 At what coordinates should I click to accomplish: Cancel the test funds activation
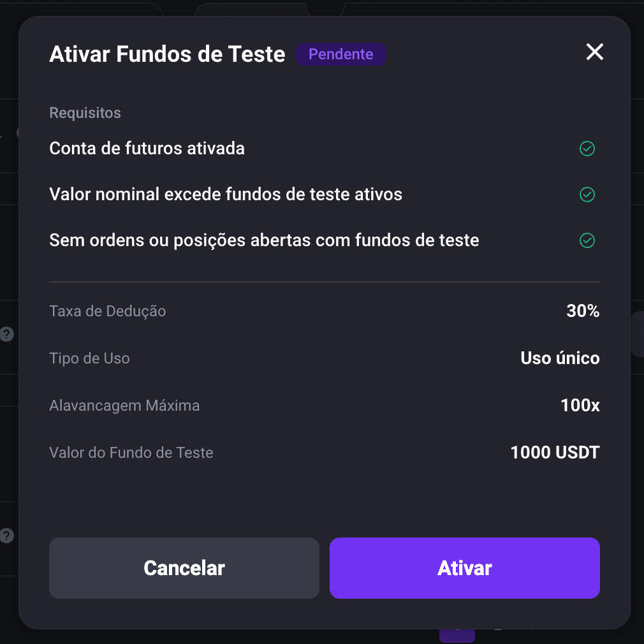coord(184,568)
